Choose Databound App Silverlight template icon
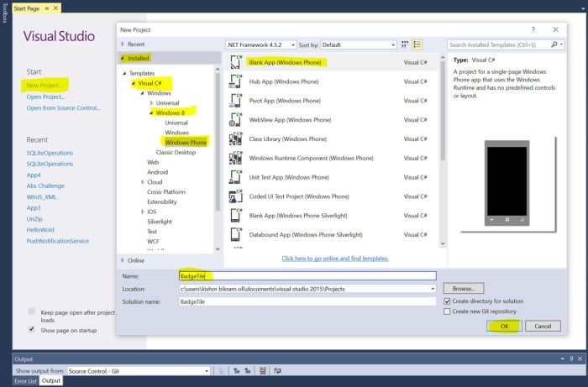Screen dimensions: 588x387 [x=235, y=234]
